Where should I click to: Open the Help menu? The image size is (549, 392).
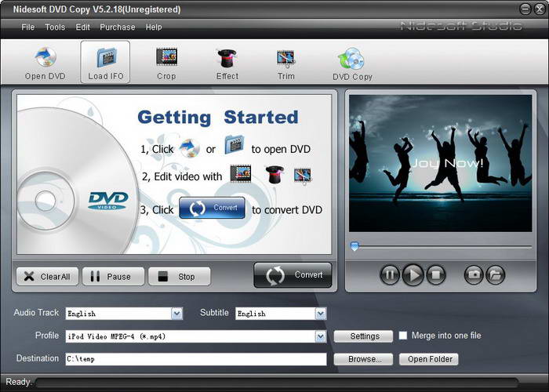[154, 27]
